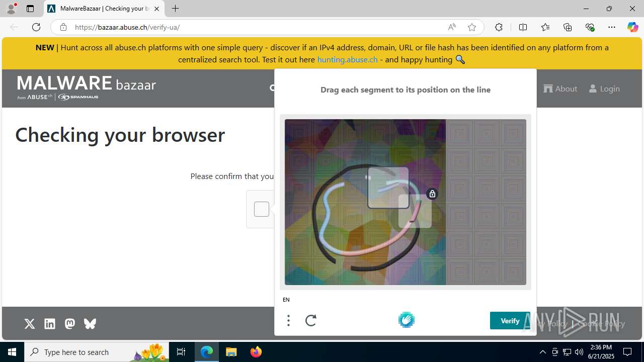The image size is (644, 362).
Task: Open captcha options three-dot menu
Action: point(288,320)
